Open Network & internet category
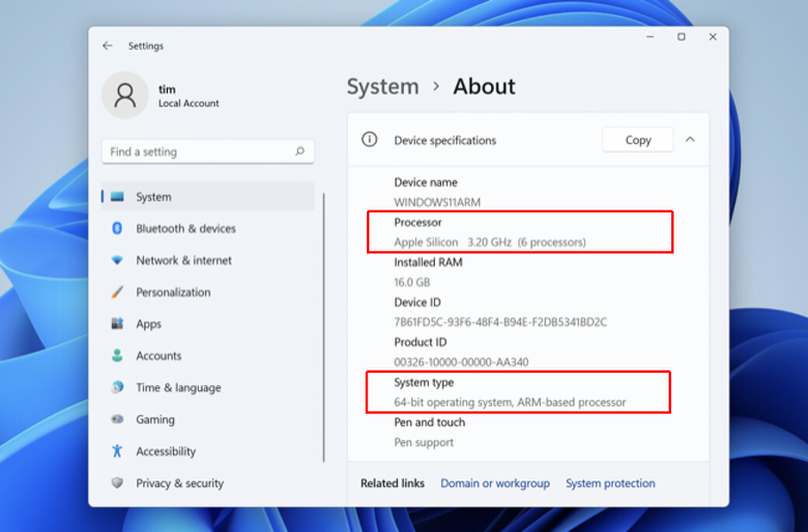The image size is (808, 532). tap(207, 260)
